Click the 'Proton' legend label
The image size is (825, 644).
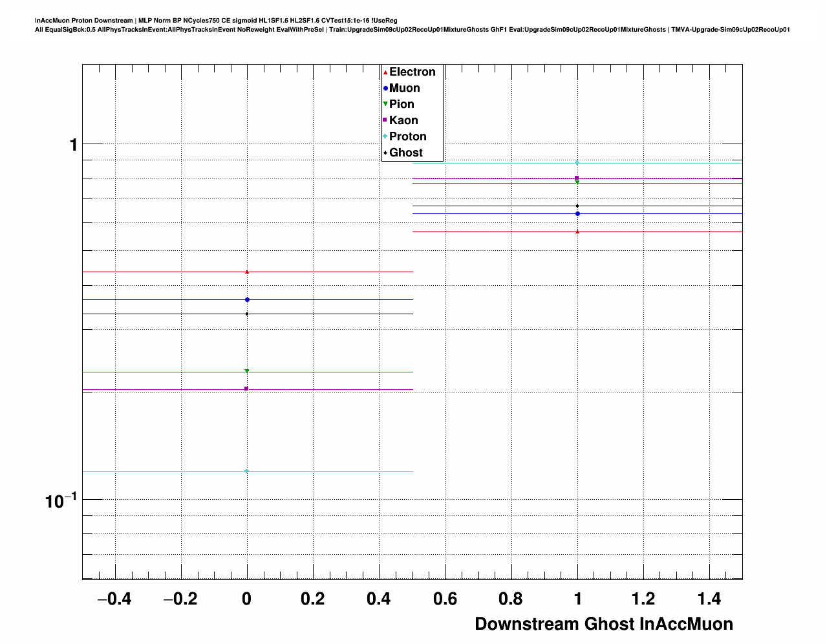click(408, 136)
